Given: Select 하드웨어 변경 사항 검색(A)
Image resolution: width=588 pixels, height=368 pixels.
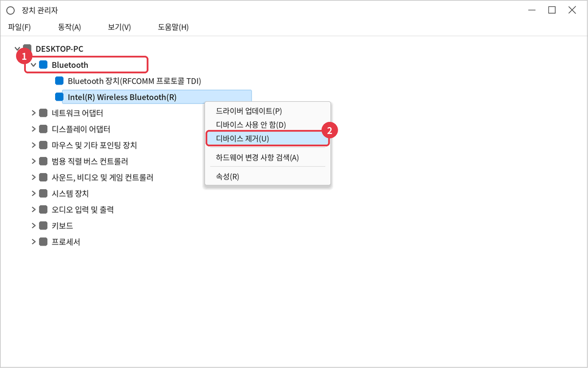Looking at the screenshot, I should tap(257, 158).
